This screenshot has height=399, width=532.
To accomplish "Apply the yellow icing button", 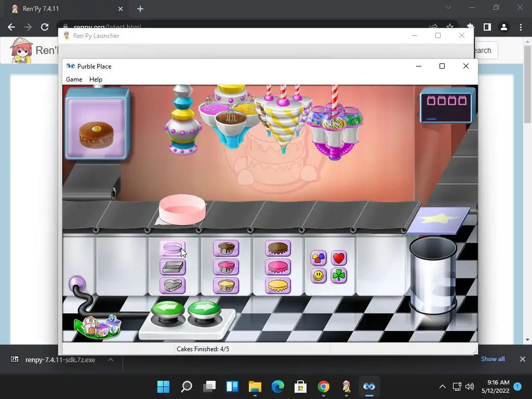I will click(278, 286).
